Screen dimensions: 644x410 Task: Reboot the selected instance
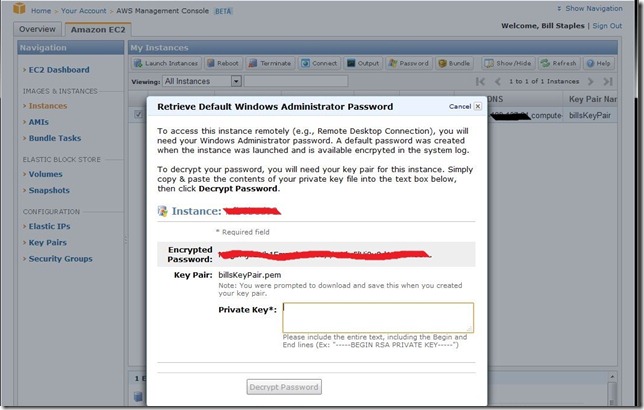[x=223, y=63]
